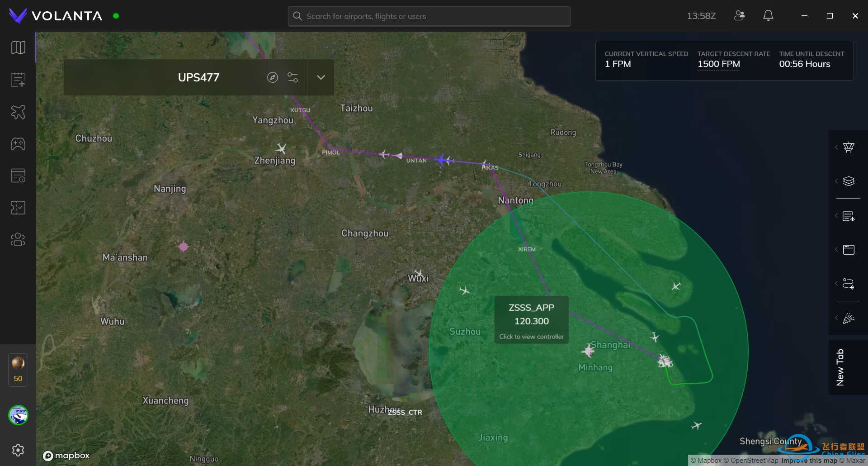This screenshot has height=466, width=868.
Task: Click the compass icon beside UPS477
Action: (272, 77)
